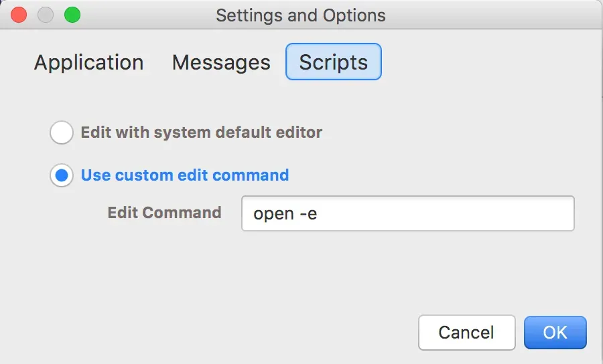Select the system default editor radio button
603x364 pixels.
coord(62,132)
